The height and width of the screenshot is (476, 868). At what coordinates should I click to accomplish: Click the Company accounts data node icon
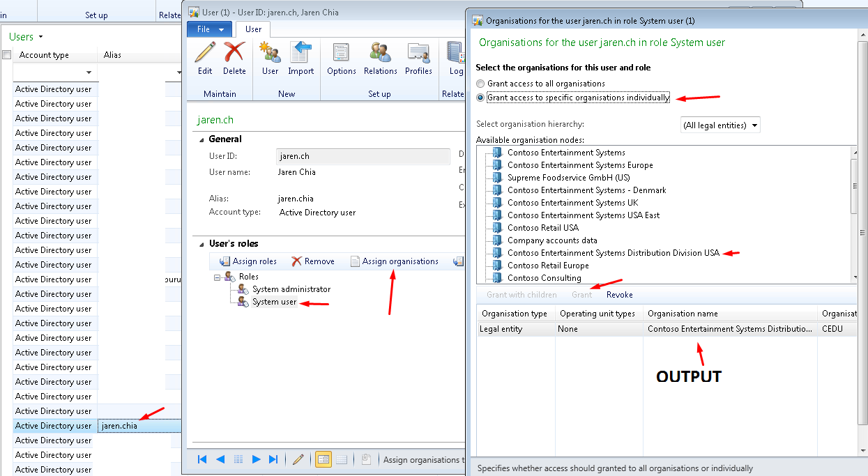[x=496, y=240]
